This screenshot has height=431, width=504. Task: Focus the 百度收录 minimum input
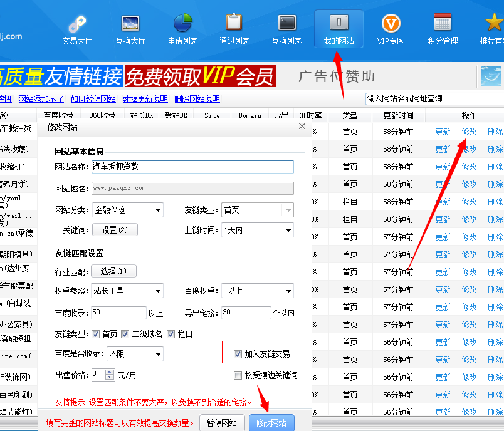(118, 313)
